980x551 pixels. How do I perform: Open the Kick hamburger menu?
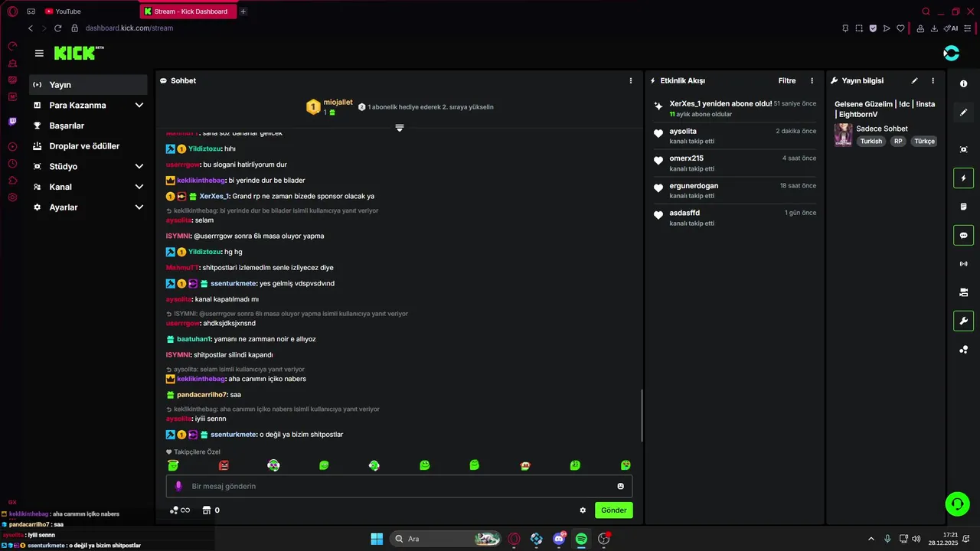(x=39, y=53)
